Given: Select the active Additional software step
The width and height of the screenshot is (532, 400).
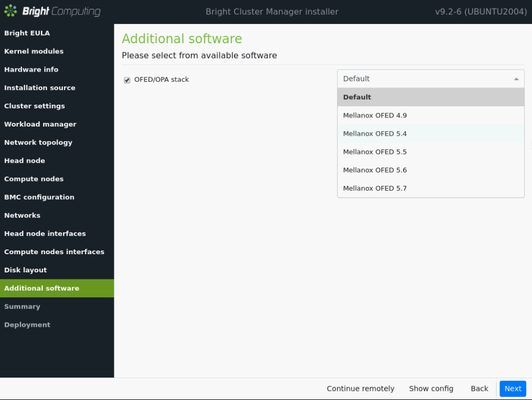Looking at the screenshot, I should 57,288.
